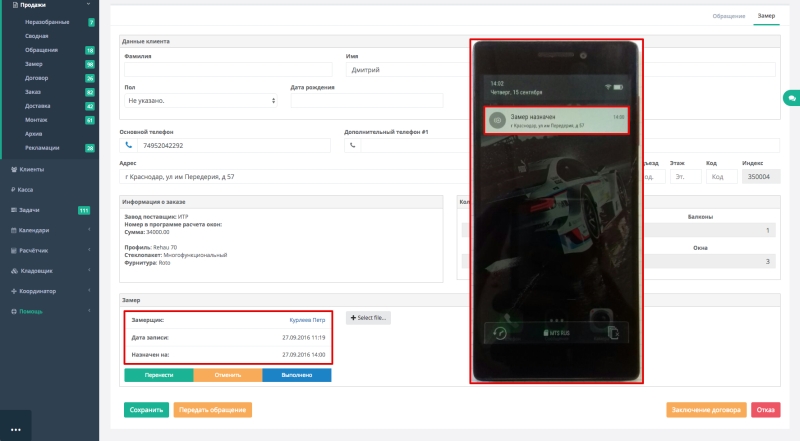Click the Назначен на value 27.09.2016 14:00
Screen dimensions: 800x441
tap(304, 355)
